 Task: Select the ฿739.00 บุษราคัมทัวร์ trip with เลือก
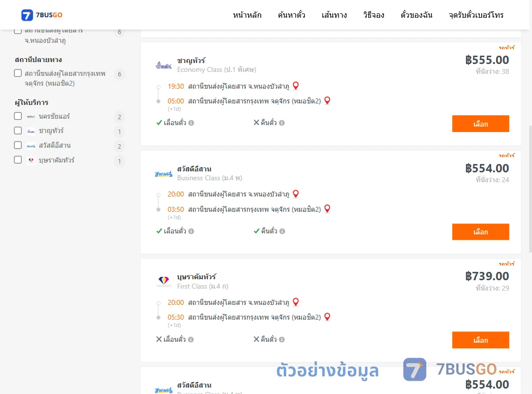tap(480, 340)
